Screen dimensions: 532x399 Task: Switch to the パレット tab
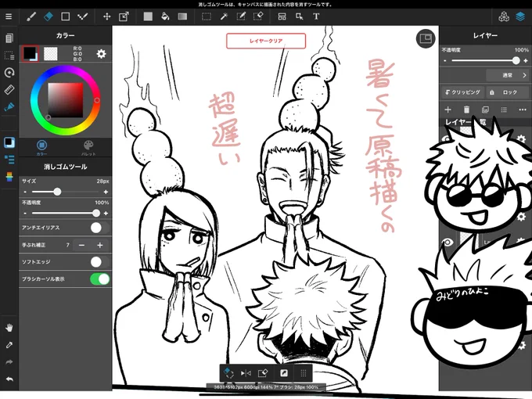tap(88, 148)
